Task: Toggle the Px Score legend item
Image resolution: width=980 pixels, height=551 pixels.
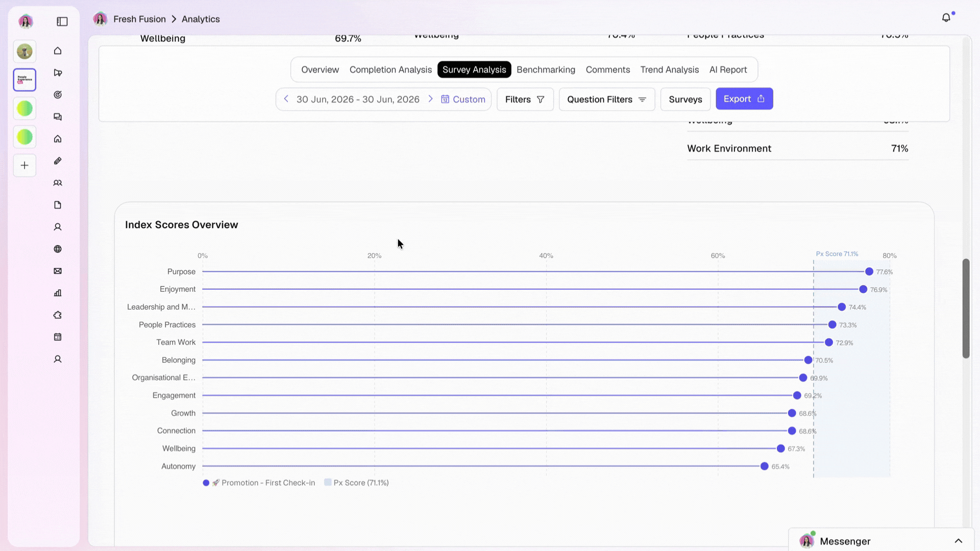Action: [x=356, y=483]
